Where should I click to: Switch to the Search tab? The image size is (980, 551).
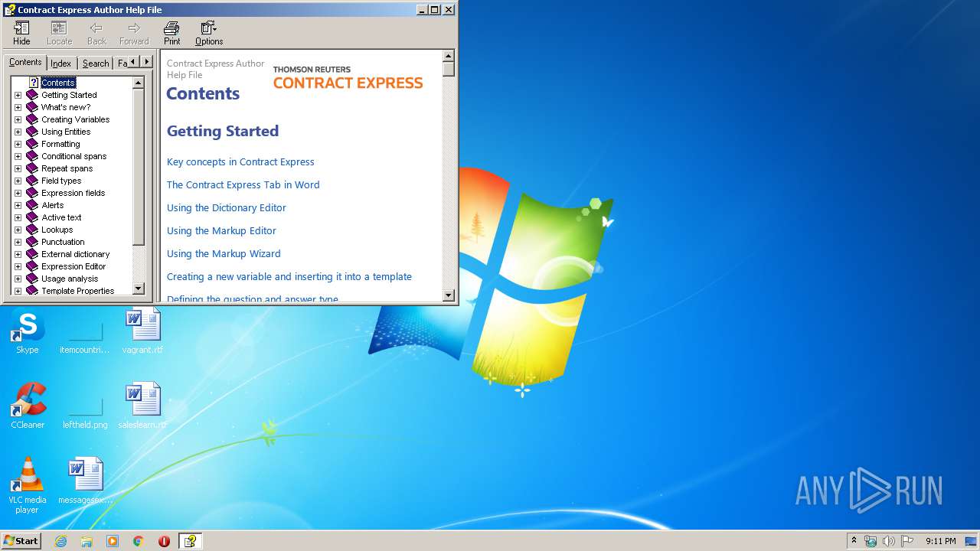96,64
